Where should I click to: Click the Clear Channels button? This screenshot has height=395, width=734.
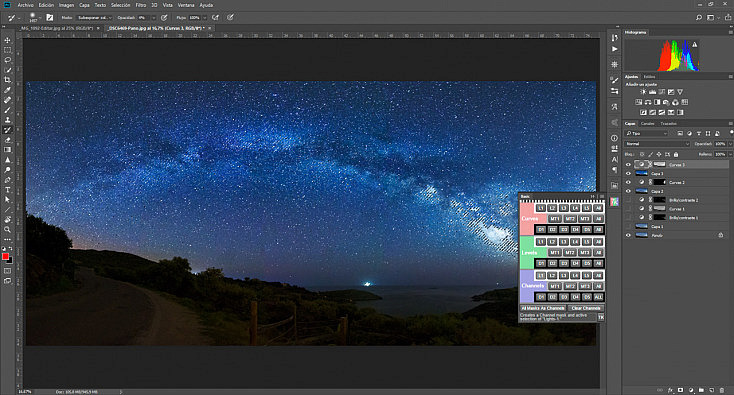point(586,308)
